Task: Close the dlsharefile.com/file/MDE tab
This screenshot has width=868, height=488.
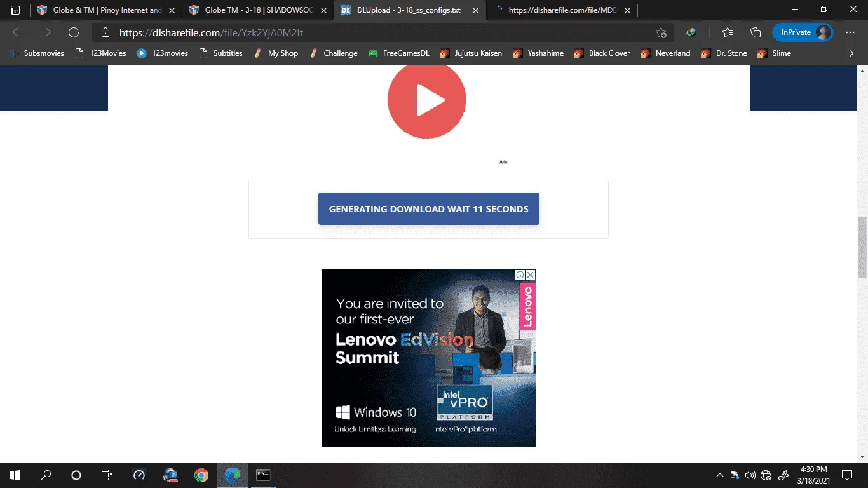Action: [x=627, y=10]
